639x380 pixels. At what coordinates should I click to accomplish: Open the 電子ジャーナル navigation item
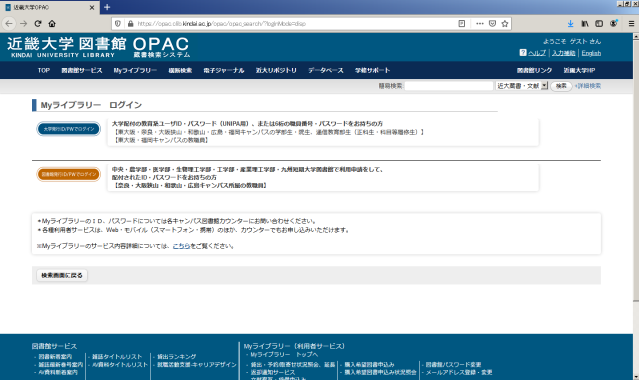(x=224, y=71)
